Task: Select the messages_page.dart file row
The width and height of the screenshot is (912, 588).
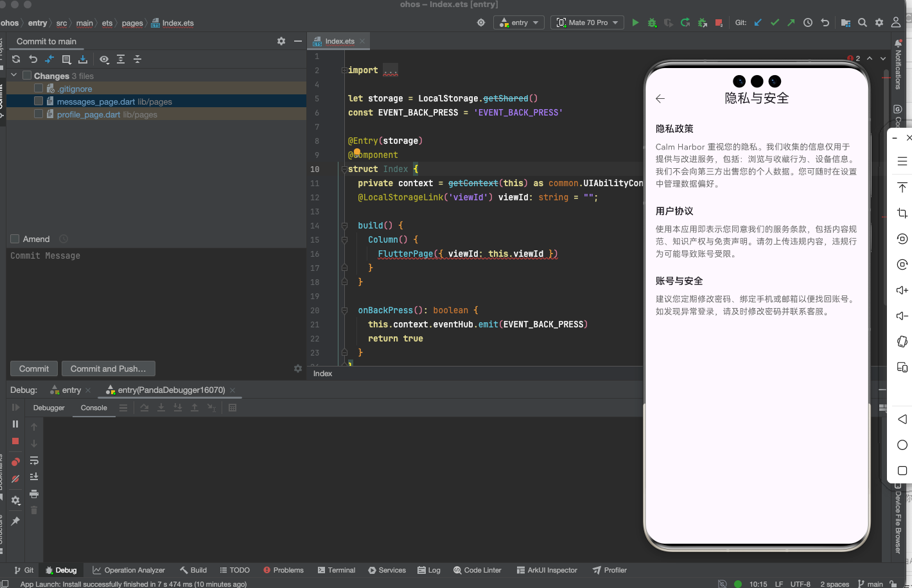Action: tap(156, 101)
